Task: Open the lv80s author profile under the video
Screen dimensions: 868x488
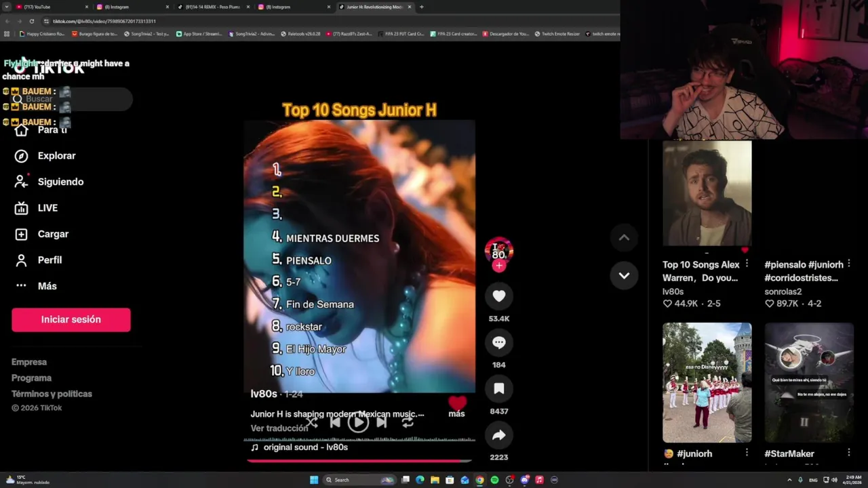Action: point(264,394)
